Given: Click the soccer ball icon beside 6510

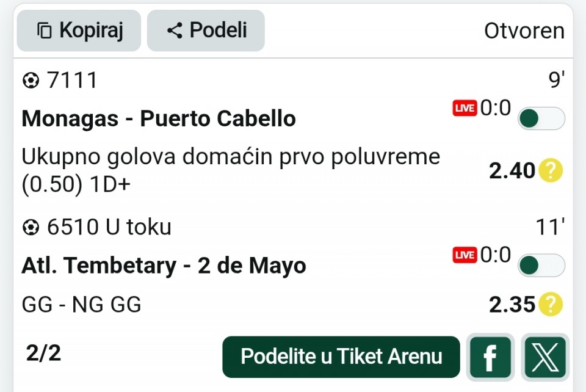Looking at the screenshot, I should click(30, 228).
